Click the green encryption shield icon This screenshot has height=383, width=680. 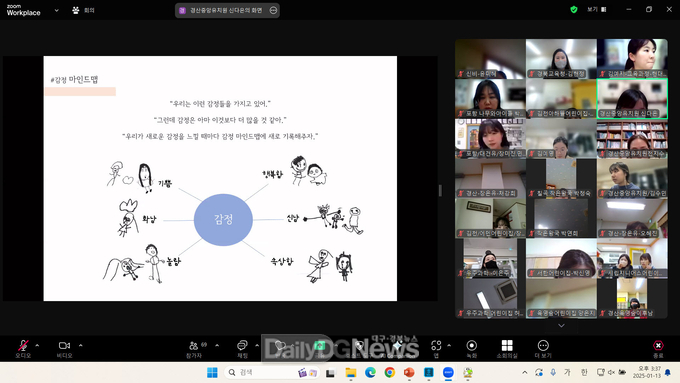574,10
